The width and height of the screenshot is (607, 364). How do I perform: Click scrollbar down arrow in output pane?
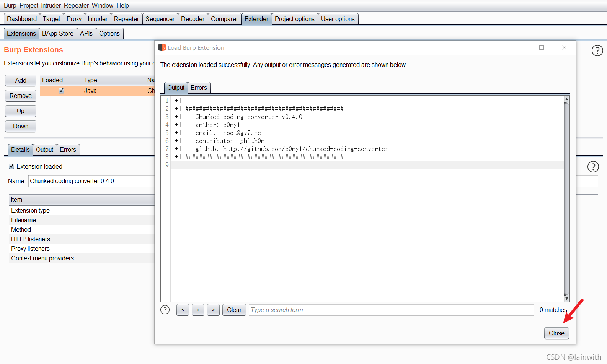566,299
